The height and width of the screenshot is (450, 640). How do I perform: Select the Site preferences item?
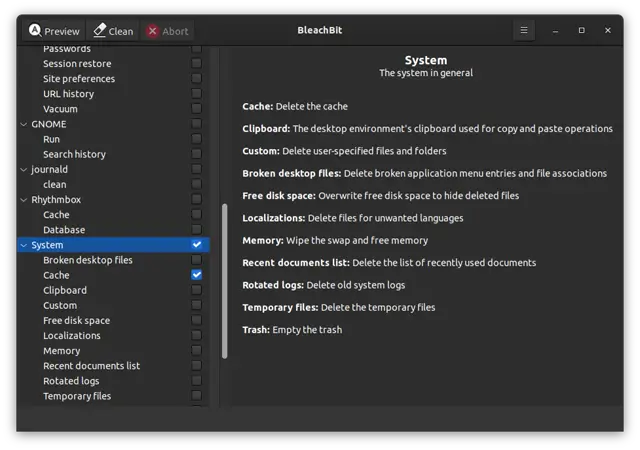[79, 79]
